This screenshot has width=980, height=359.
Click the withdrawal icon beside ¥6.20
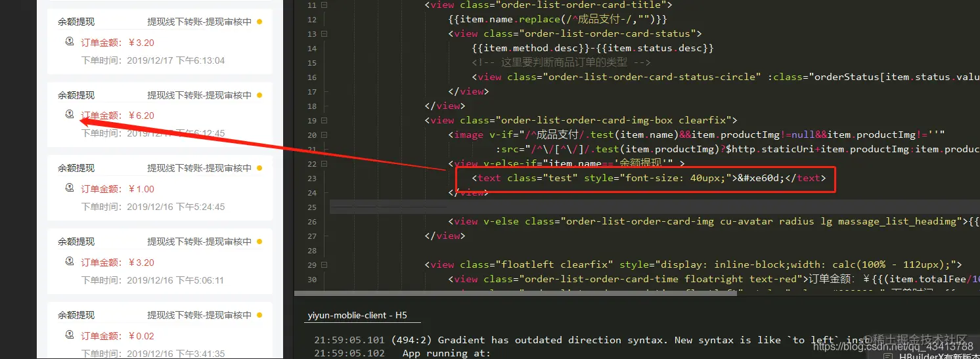(x=70, y=115)
